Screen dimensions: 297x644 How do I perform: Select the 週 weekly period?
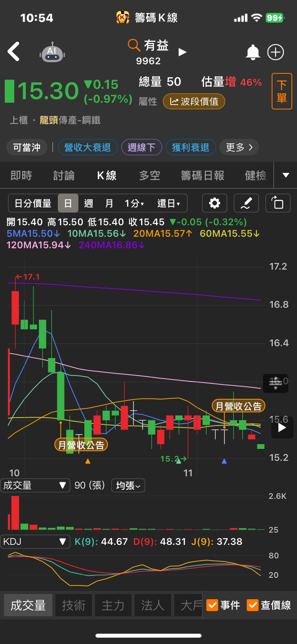pyautogui.click(x=89, y=203)
